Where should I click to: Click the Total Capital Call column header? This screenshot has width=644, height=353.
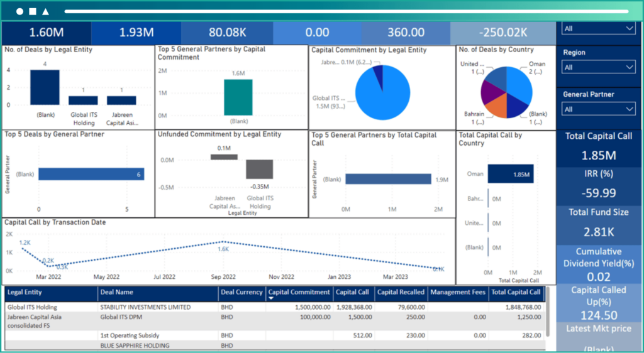click(x=516, y=292)
